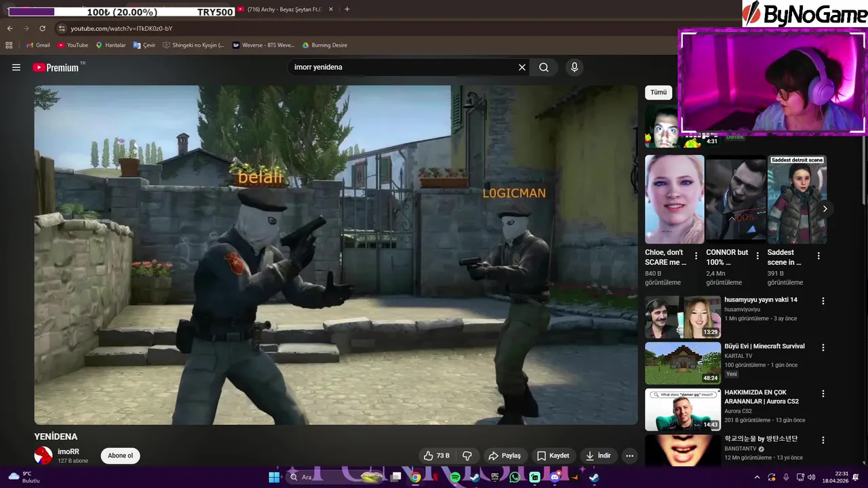Screen dimensions: 868x488
Task: Clear the search text with X icon
Action: point(522,67)
